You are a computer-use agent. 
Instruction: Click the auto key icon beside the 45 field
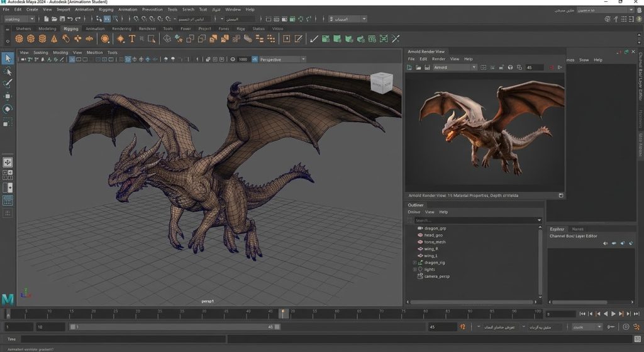coord(462,327)
